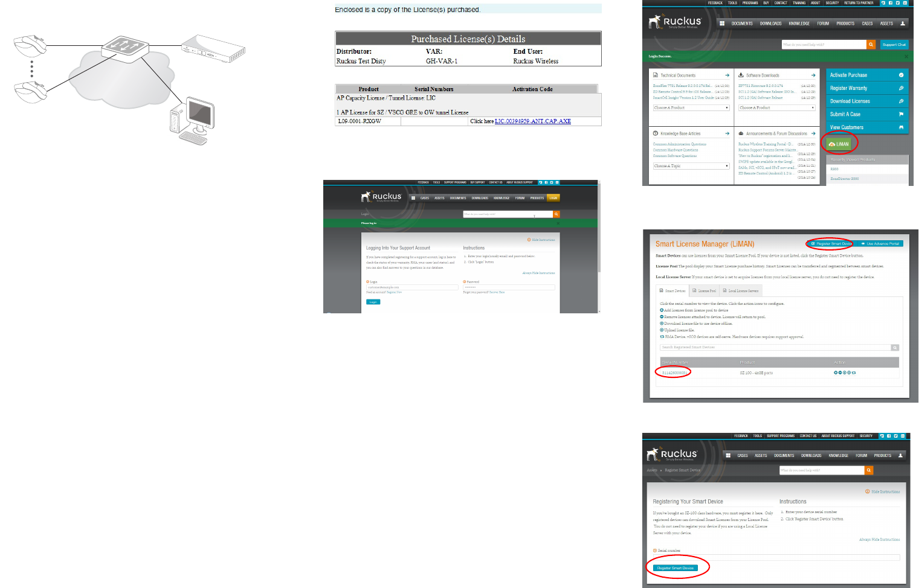Viewport: 919px width, 588px height.
Task: Open DOCUMENTS in the Login Success dashboard navigation
Action: point(742,24)
